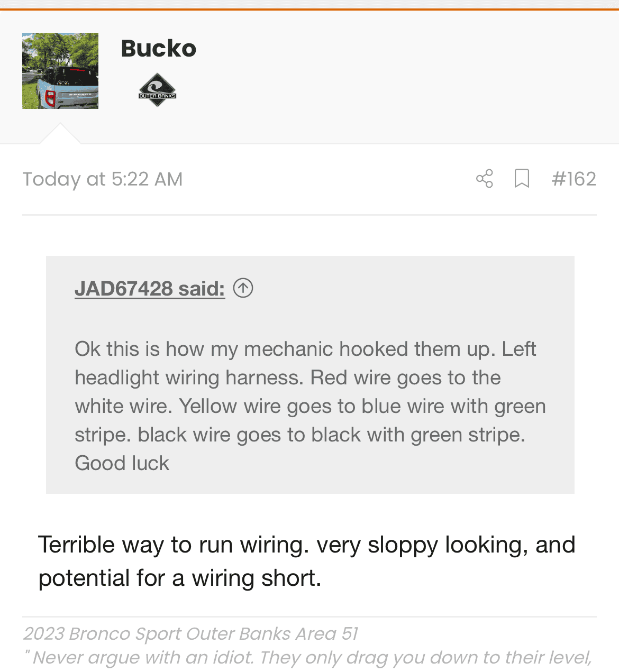Jump to JAD67428's original post via arrow icon
This screenshot has height=672, width=619.
pos(243,288)
